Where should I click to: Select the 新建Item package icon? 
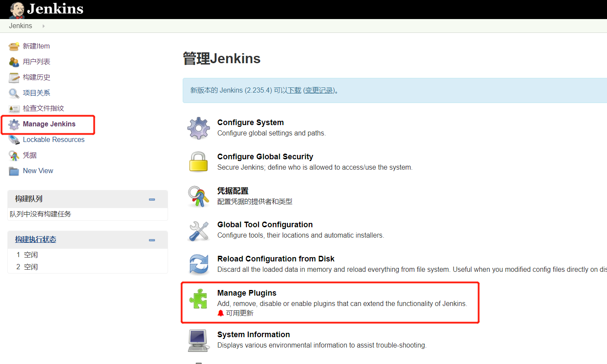[x=13, y=46]
